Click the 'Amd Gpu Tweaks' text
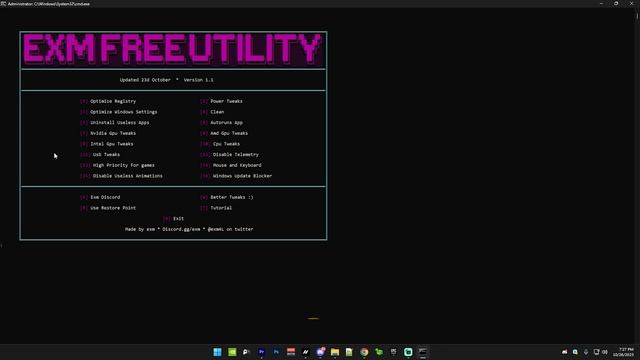Image resolution: width=640 pixels, height=360 pixels. tap(229, 133)
